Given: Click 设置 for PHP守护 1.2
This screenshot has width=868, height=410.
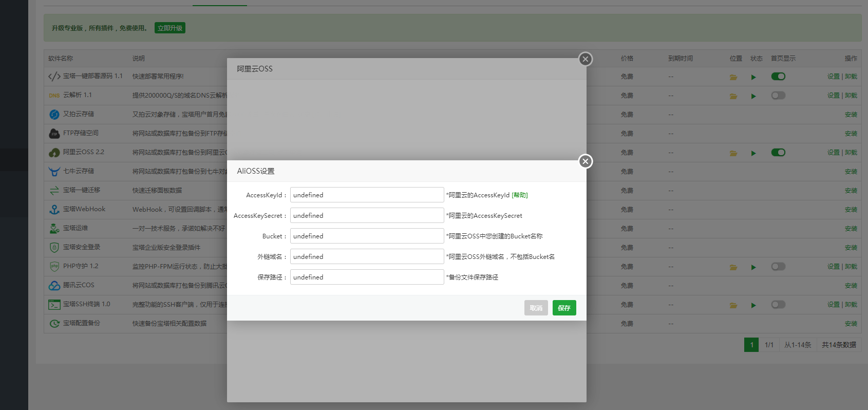Looking at the screenshot, I should coord(834,267).
